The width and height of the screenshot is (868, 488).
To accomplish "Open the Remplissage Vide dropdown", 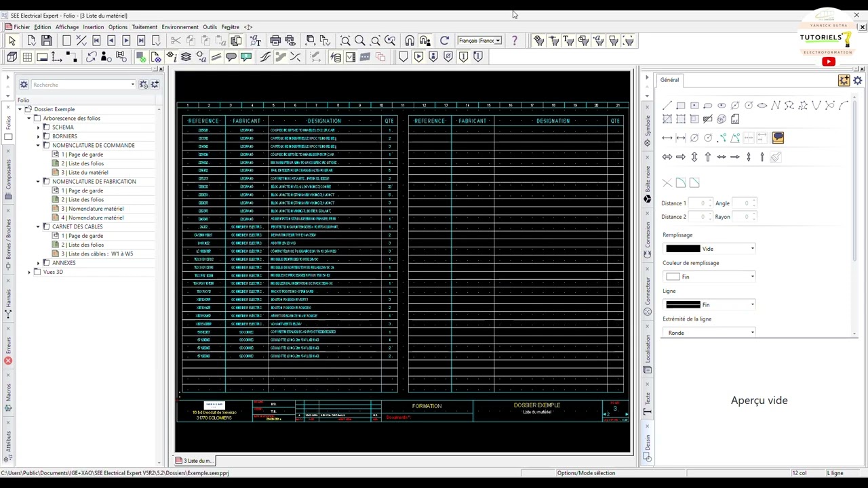I will [x=709, y=249].
